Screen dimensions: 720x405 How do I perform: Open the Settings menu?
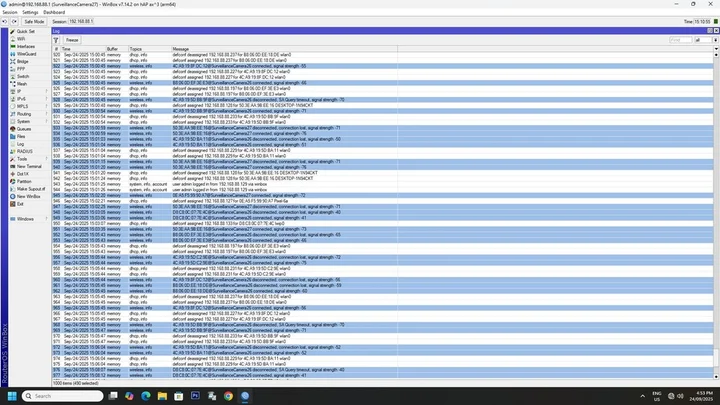[x=30, y=12]
